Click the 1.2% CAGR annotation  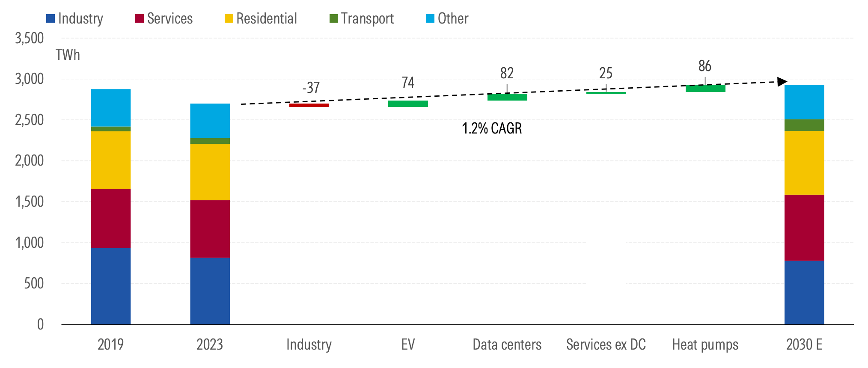pos(492,128)
